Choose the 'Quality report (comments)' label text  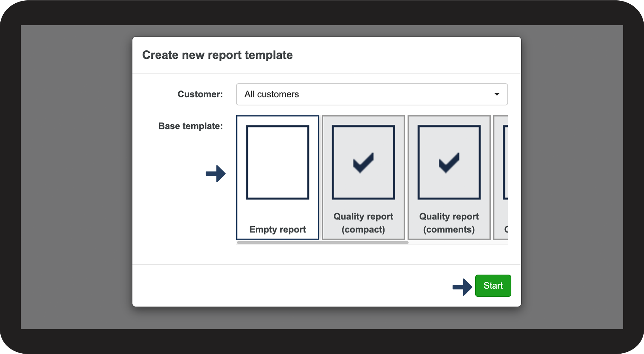click(449, 223)
